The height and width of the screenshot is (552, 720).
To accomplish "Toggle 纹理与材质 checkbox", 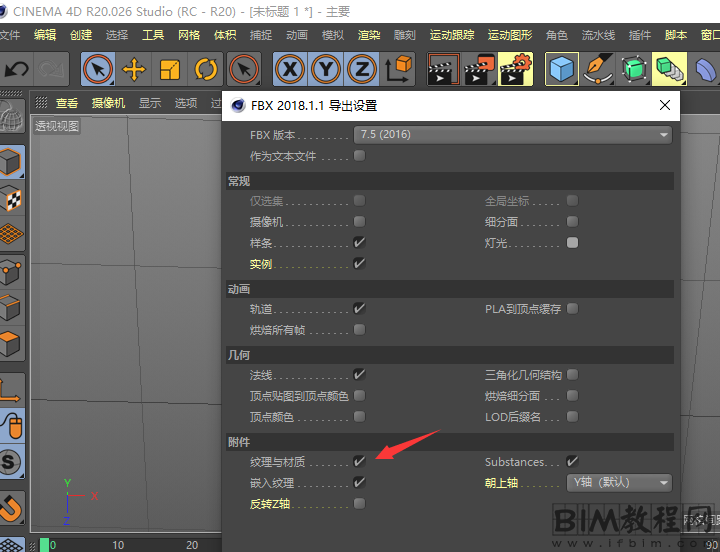I will coord(360,462).
